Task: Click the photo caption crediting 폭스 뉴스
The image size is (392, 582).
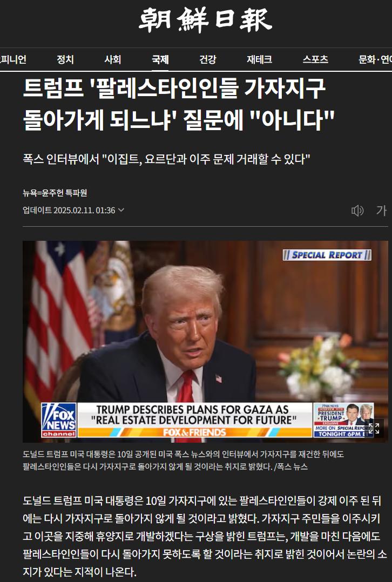Action: (x=184, y=460)
